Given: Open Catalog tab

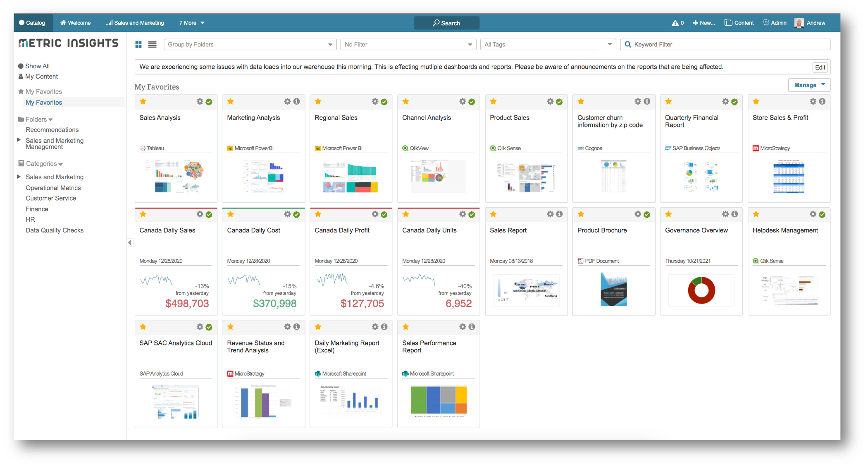Looking at the screenshot, I should [33, 23].
